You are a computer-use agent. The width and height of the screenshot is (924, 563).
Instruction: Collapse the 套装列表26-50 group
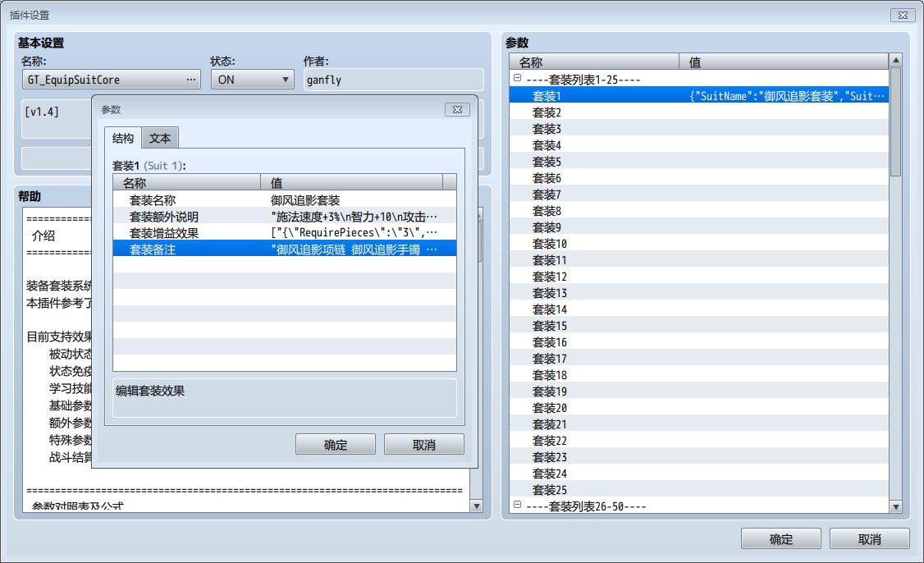(x=518, y=505)
